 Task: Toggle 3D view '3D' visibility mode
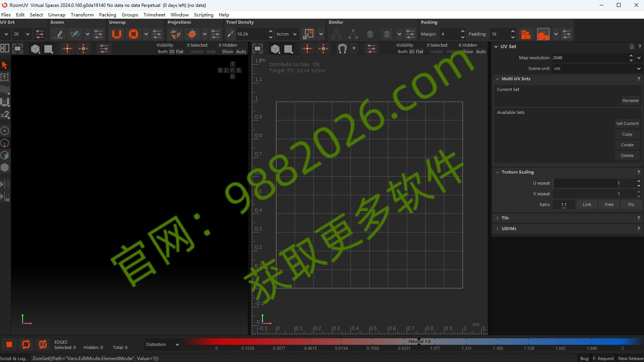(x=172, y=52)
